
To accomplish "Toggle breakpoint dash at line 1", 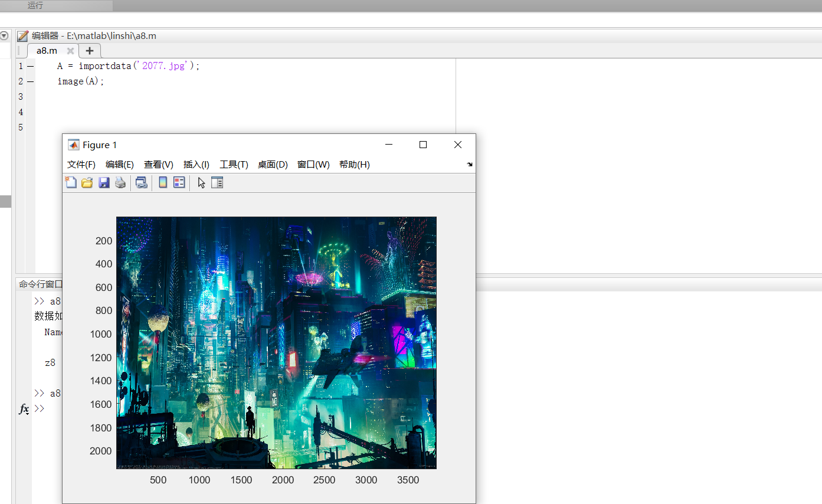I will (x=30, y=66).
